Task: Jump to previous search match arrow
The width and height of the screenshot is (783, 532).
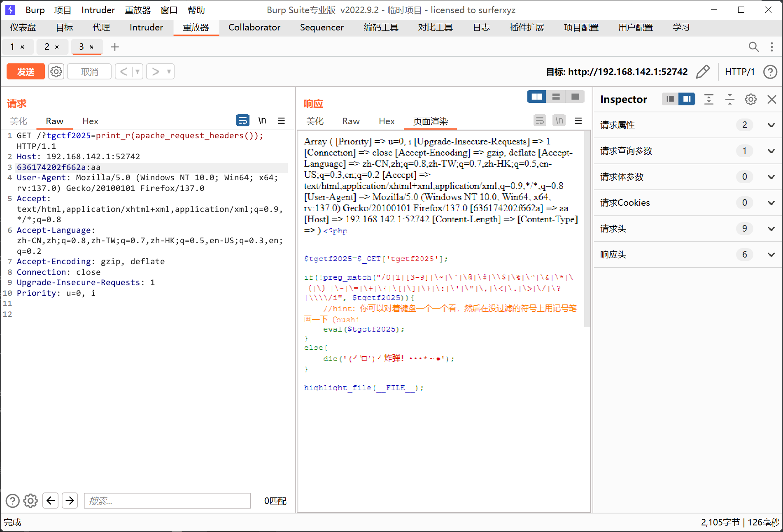Action: (50, 500)
